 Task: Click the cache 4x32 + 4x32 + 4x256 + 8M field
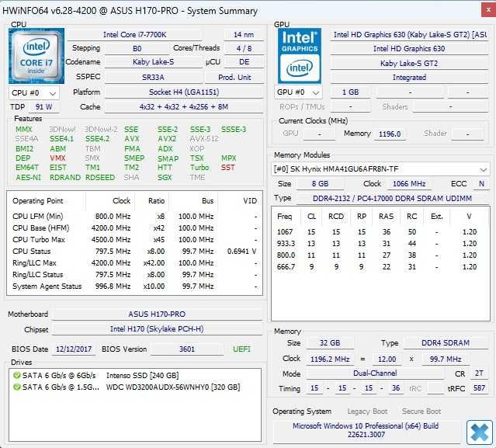[184, 107]
